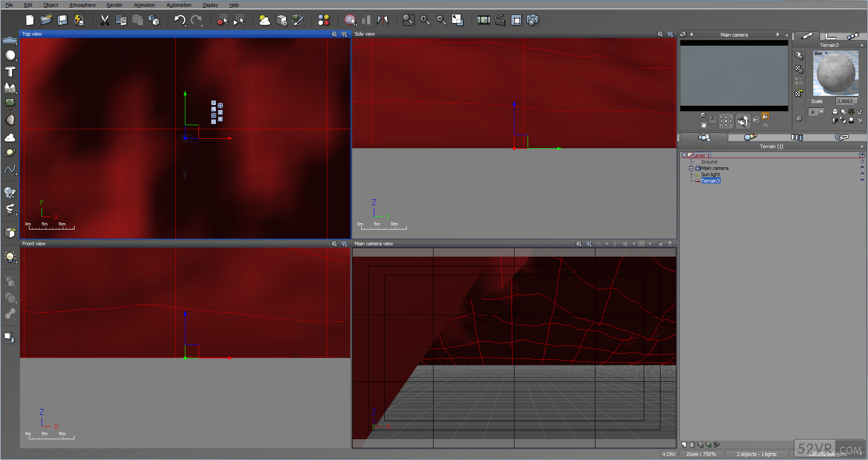Open the Atmosphere editor sun-cloud icon
The image size is (868, 460).
click(265, 20)
